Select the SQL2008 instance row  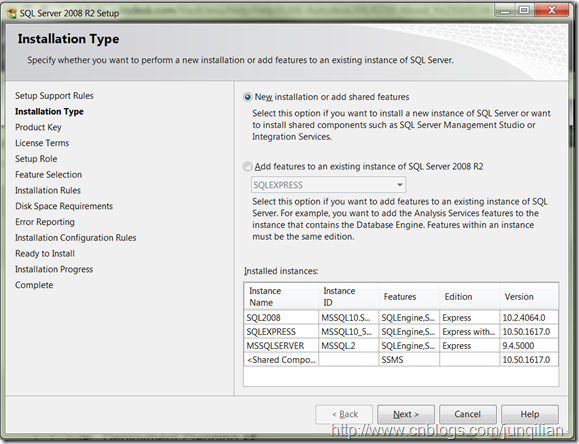pyautogui.click(x=401, y=318)
